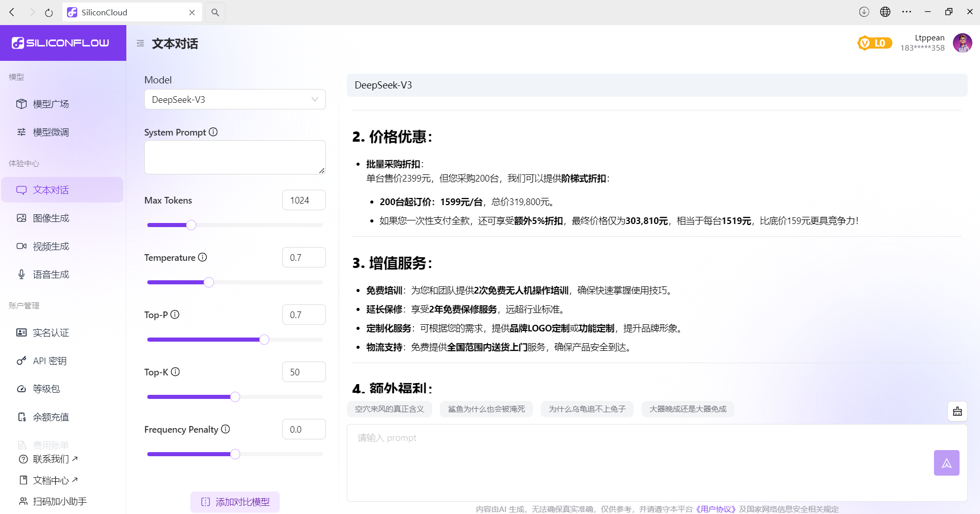Click Top-K value field
This screenshot has width=980, height=514.
click(304, 372)
